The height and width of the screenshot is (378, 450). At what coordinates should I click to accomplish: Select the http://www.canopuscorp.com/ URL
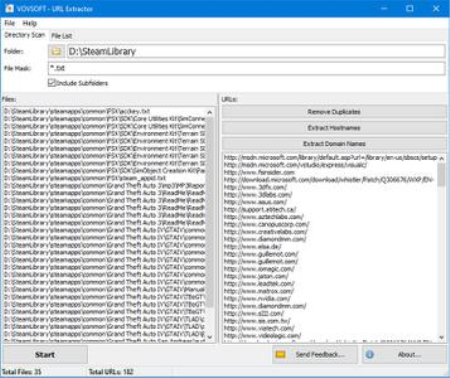266,224
